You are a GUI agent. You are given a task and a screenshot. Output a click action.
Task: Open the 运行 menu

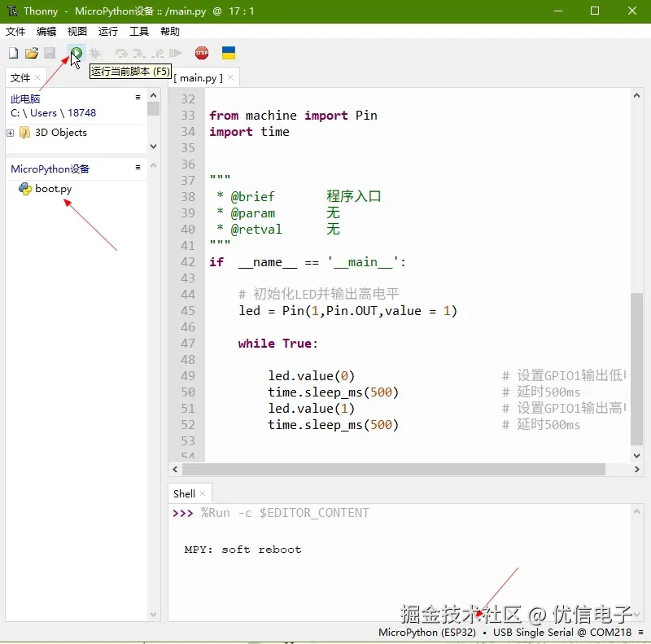pyautogui.click(x=108, y=32)
